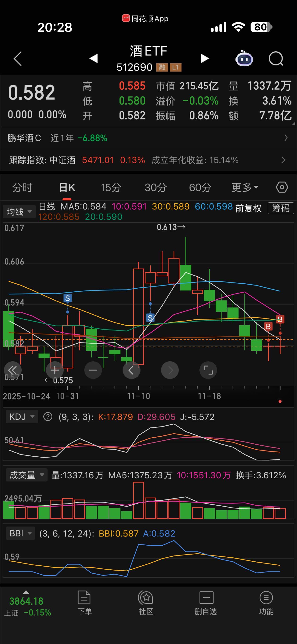Select the 日K tab
This screenshot has height=644, width=297.
[x=67, y=188]
